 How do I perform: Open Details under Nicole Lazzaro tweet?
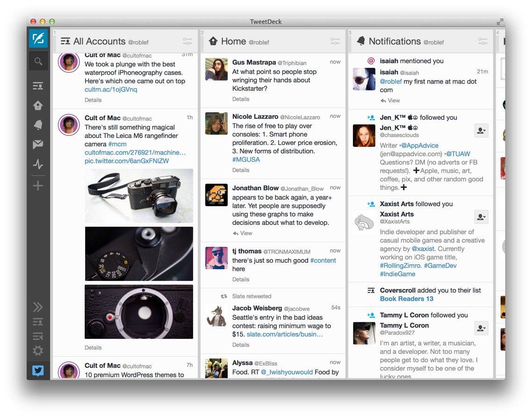241,170
